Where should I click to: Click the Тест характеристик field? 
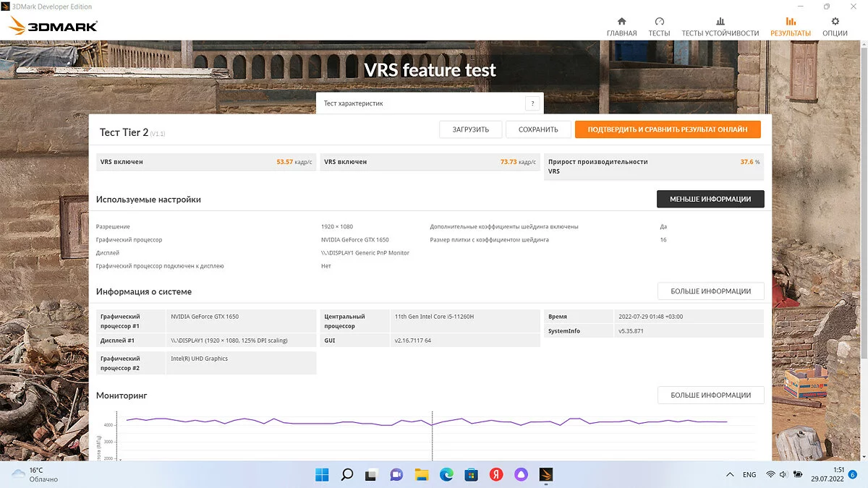(430, 103)
